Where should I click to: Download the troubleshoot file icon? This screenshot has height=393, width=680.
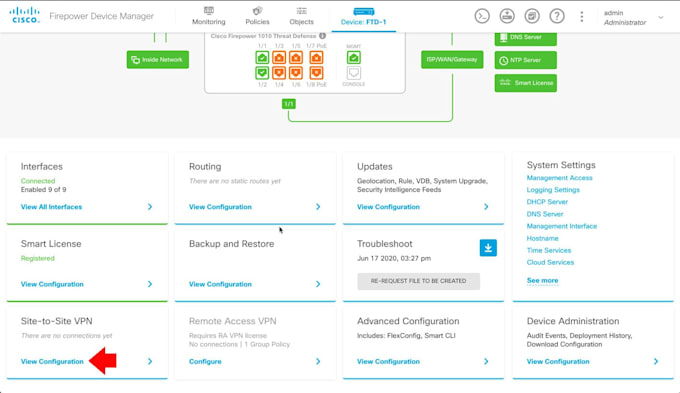coord(488,248)
